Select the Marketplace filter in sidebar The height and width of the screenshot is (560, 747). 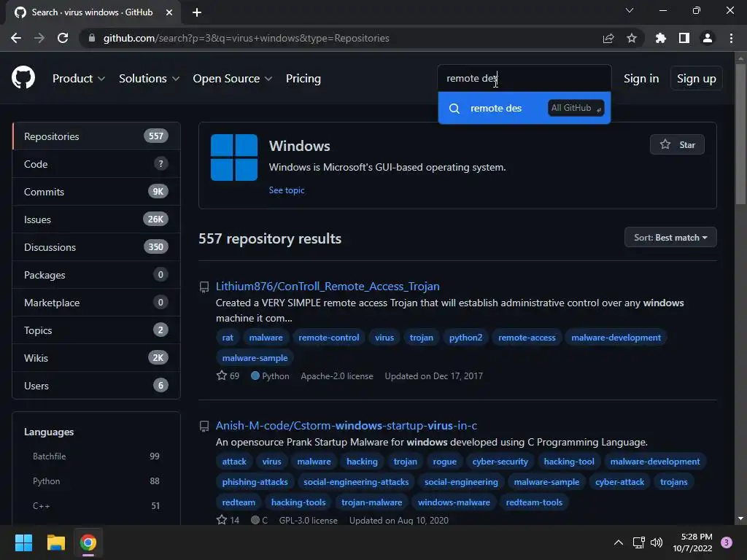[96, 303]
